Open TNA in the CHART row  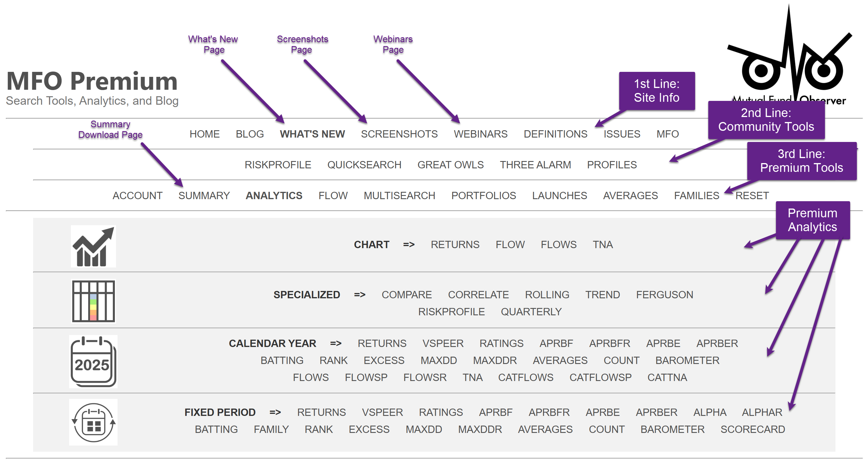[x=603, y=245]
